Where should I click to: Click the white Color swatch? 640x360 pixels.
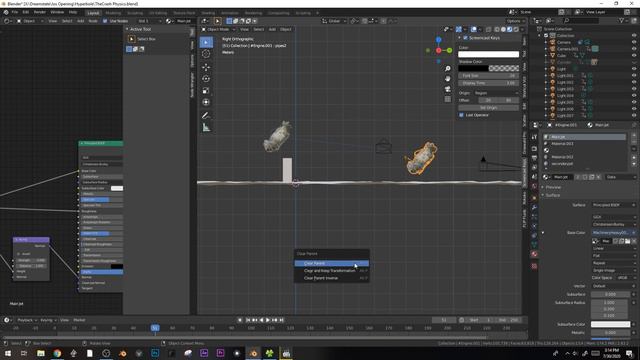click(x=488, y=54)
